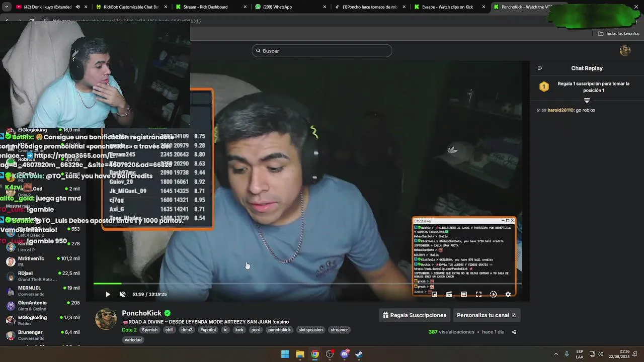Open the profile avatar menu
Image resolution: width=644 pixels, height=362 pixels.
[x=625, y=51]
